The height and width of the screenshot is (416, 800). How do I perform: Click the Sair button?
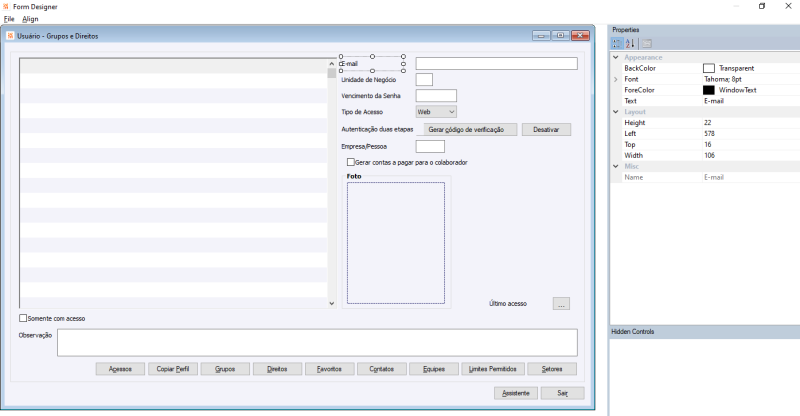click(x=562, y=393)
